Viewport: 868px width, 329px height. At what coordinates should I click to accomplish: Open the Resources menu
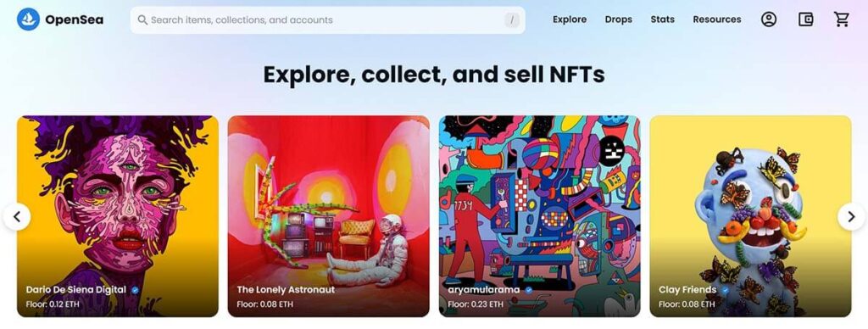pyautogui.click(x=717, y=20)
